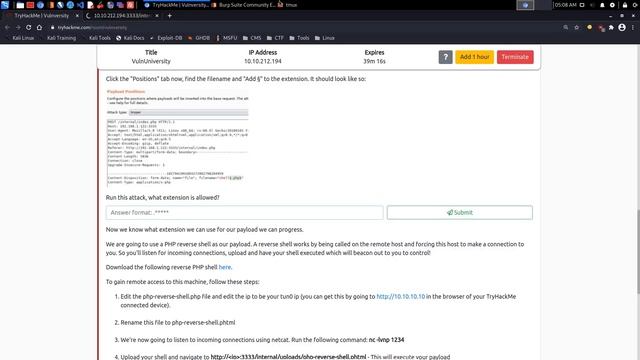Click the Payload Positions screenshot image
The image size is (640, 360).
coord(178,137)
